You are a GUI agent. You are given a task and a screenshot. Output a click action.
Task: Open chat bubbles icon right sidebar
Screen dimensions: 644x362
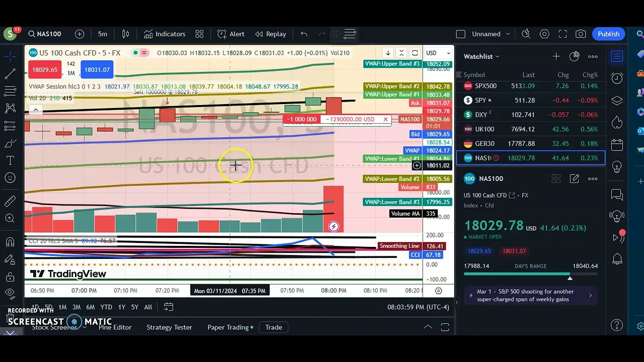coord(617,195)
